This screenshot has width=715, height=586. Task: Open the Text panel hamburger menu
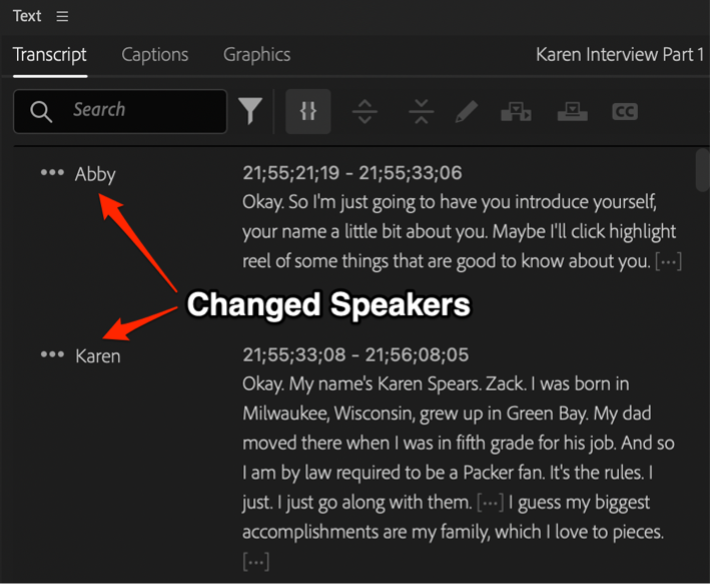pos(63,16)
